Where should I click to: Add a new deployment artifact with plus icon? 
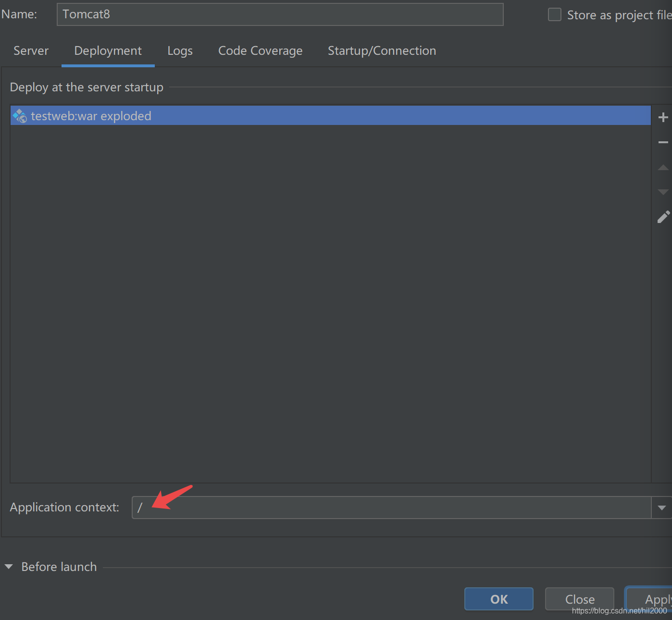pyautogui.click(x=663, y=117)
